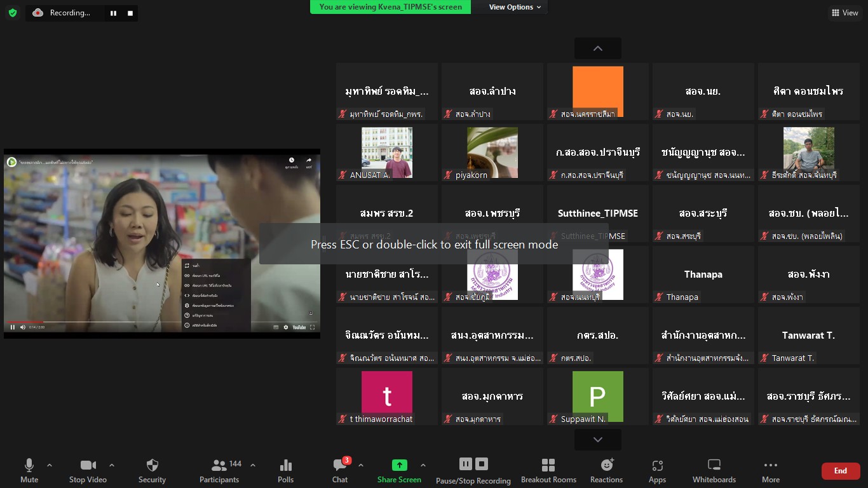Click the green Share Screen button
This screenshot has width=868, height=488.
tap(399, 471)
